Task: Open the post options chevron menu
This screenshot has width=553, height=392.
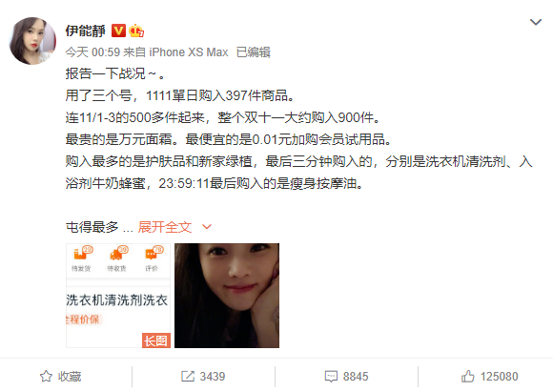Action: [536, 22]
